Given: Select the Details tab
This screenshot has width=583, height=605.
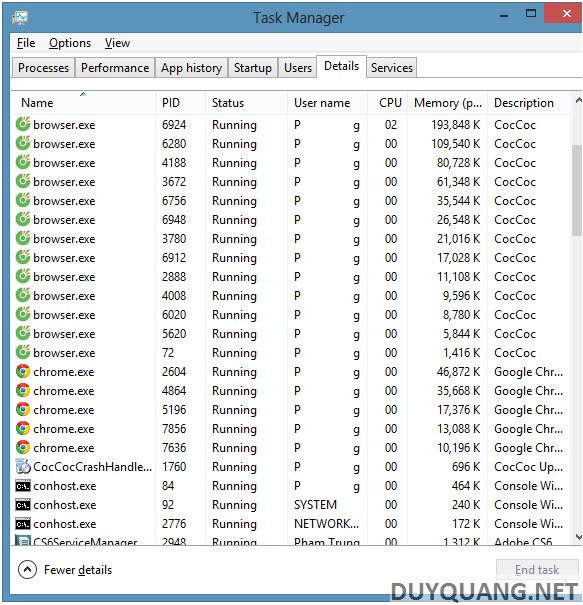Looking at the screenshot, I should coord(341,66).
